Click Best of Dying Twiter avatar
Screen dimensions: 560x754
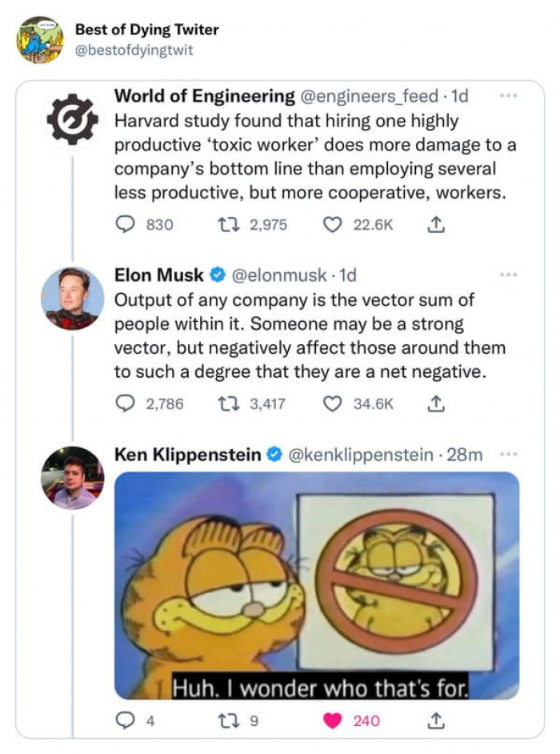pyautogui.click(x=39, y=39)
